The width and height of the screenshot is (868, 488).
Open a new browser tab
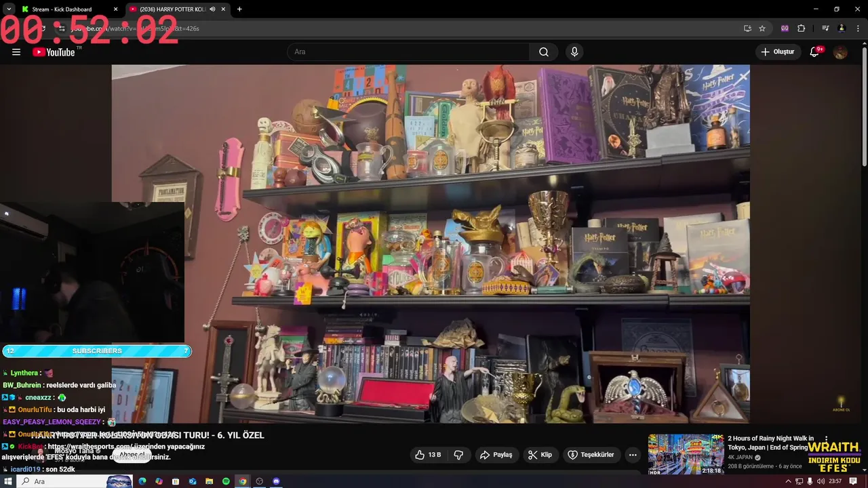tap(239, 9)
